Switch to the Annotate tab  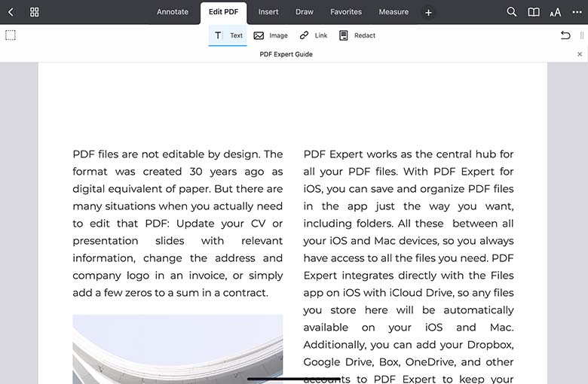173,12
